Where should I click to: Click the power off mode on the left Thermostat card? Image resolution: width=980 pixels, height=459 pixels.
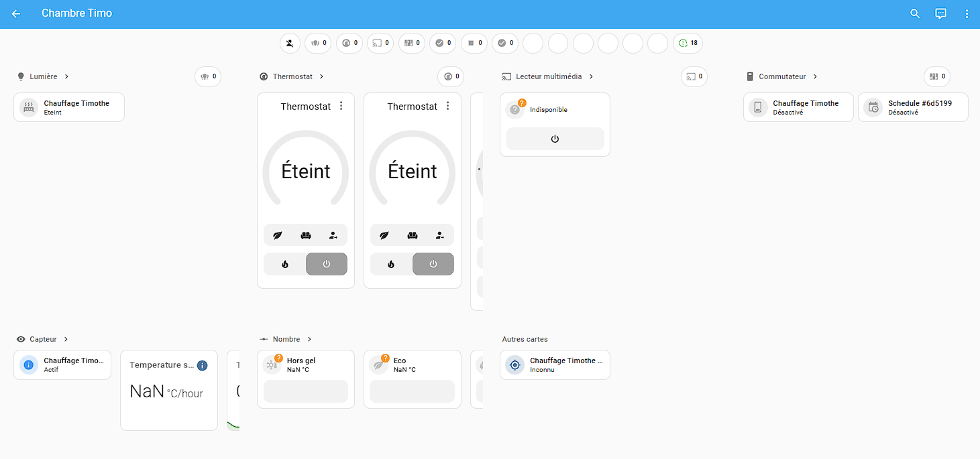click(x=327, y=264)
